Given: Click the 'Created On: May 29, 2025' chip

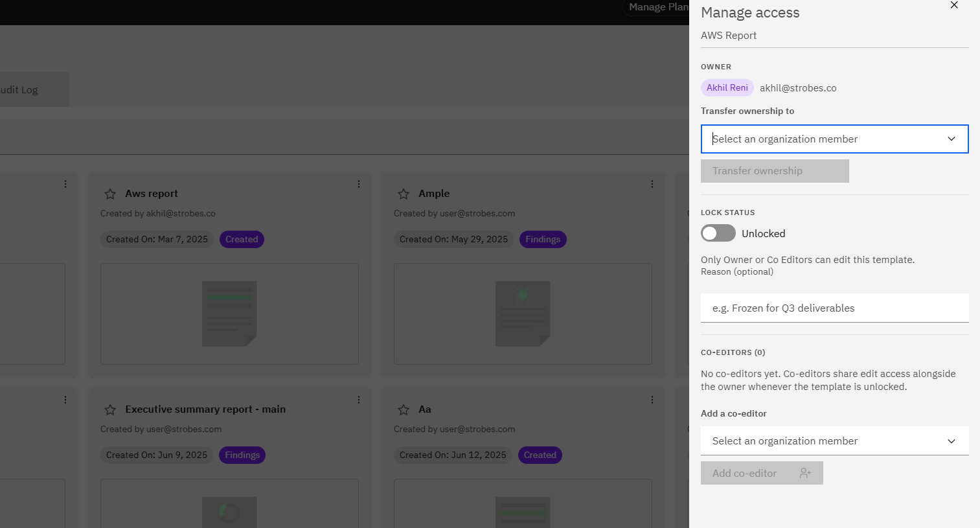Looking at the screenshot, I should [453, 239].
